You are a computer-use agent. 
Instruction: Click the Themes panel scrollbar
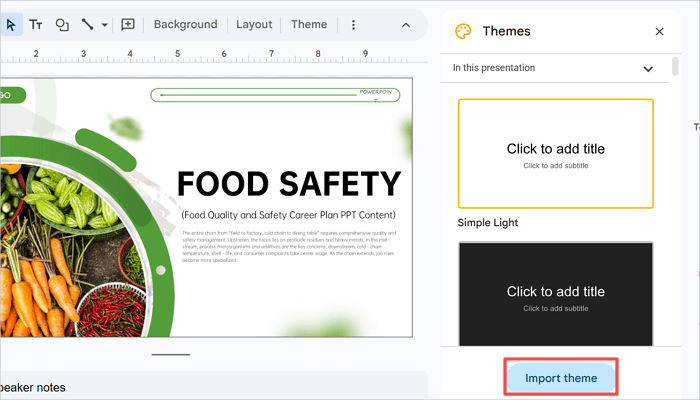675,66
